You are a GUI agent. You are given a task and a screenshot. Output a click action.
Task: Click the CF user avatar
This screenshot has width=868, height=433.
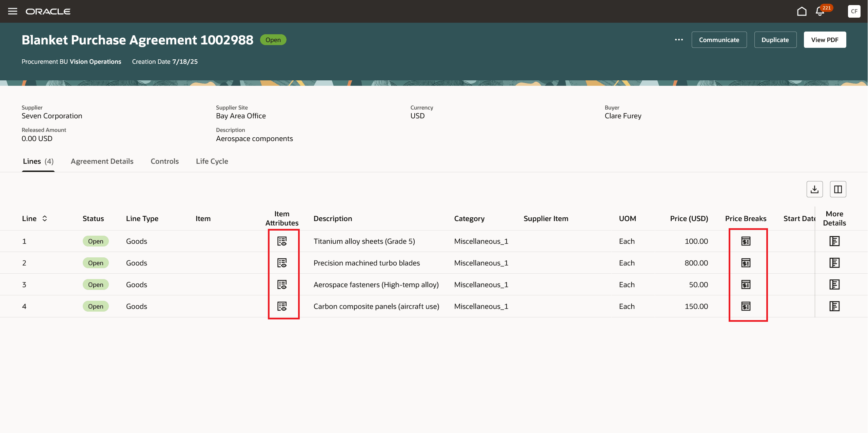[854, 11]
